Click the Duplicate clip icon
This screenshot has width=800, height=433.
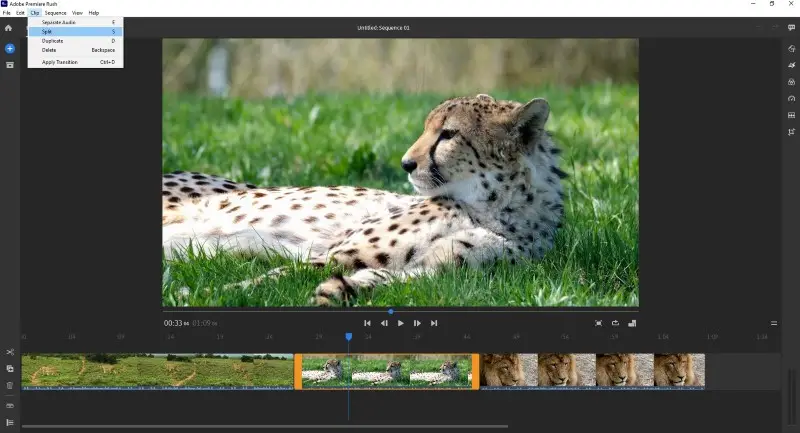click(10, 368)
